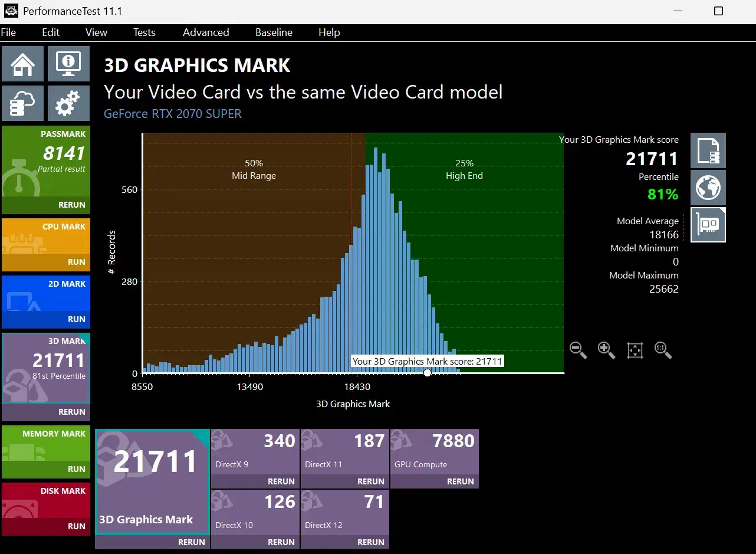Open the Tests menu
The width and height of the screenshot is (756, 554).
tap(144, 32)
